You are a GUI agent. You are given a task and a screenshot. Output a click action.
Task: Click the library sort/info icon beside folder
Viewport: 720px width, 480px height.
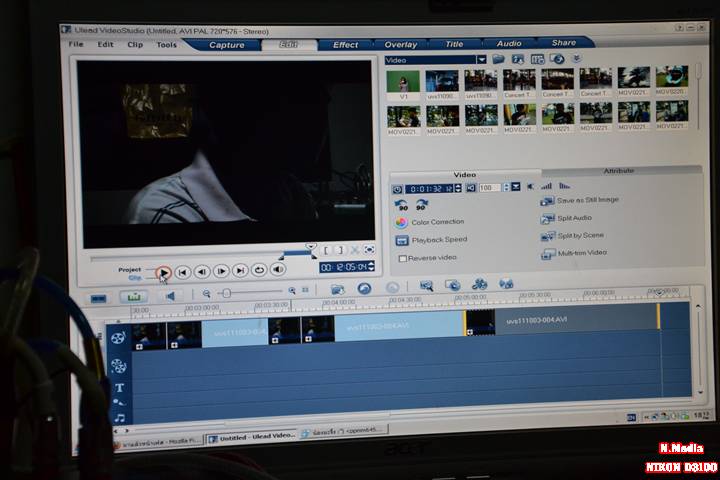click(x=518, y=59)
